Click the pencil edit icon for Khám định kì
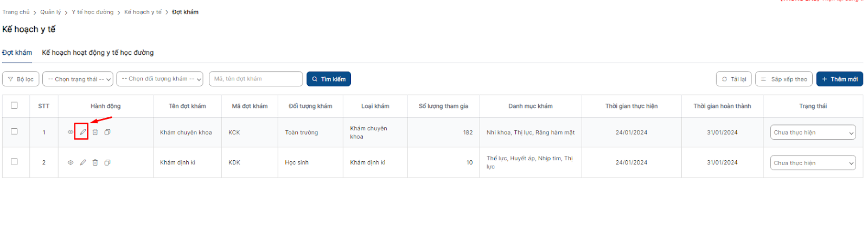868x226 pixels. [82, 162]
